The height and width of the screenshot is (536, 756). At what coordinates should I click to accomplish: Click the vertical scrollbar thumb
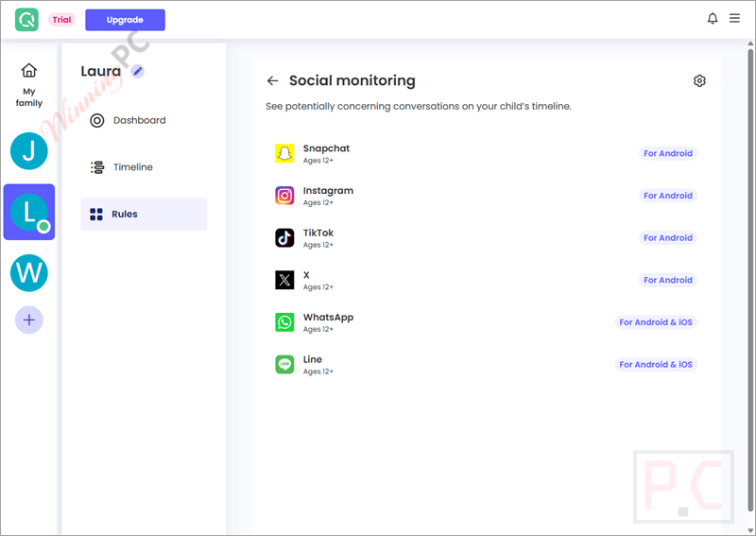pos(750,280)
